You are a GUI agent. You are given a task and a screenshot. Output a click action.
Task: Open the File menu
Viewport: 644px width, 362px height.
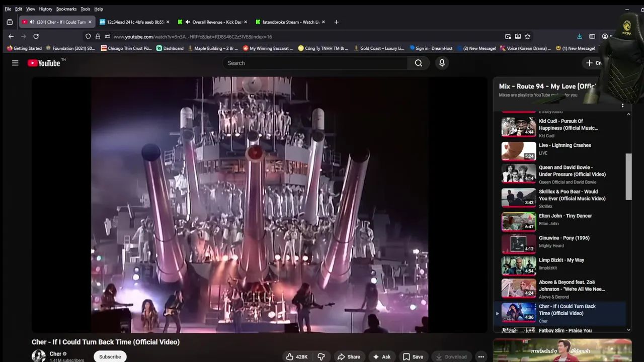tap(8, 9)
